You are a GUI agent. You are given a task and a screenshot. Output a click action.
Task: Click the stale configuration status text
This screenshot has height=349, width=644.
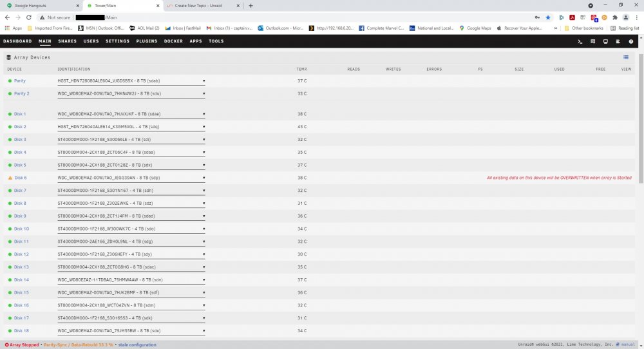tap(137, 345)
